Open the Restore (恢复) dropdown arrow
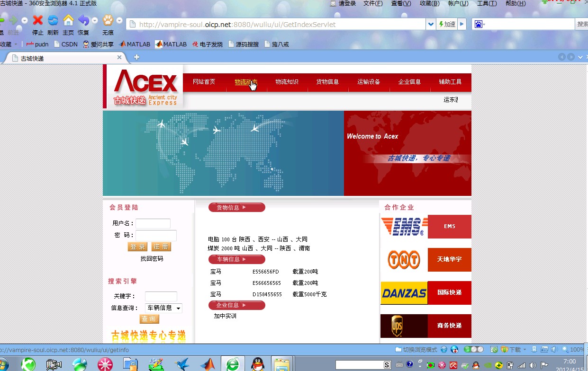 click(95, 20)
